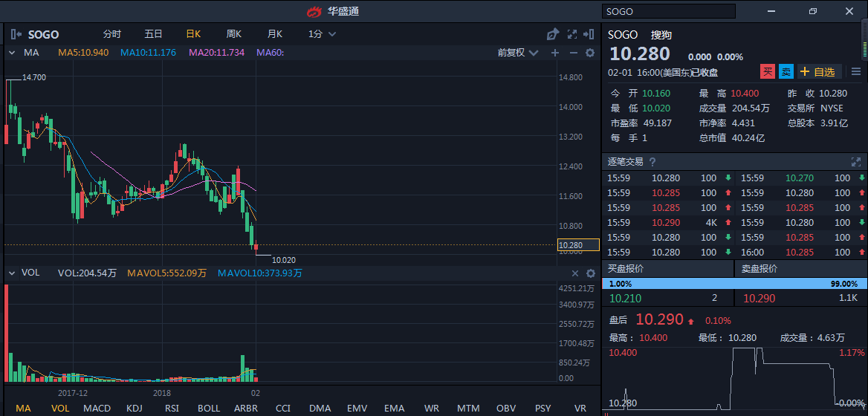Add SOGO to watchlist with 自选

pos(819,71)
